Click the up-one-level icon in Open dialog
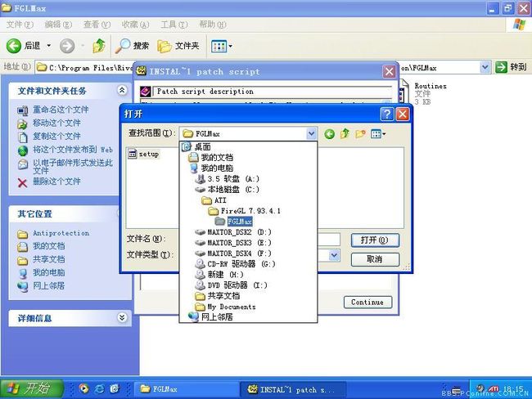532x399 pixels. coord(345,134)
